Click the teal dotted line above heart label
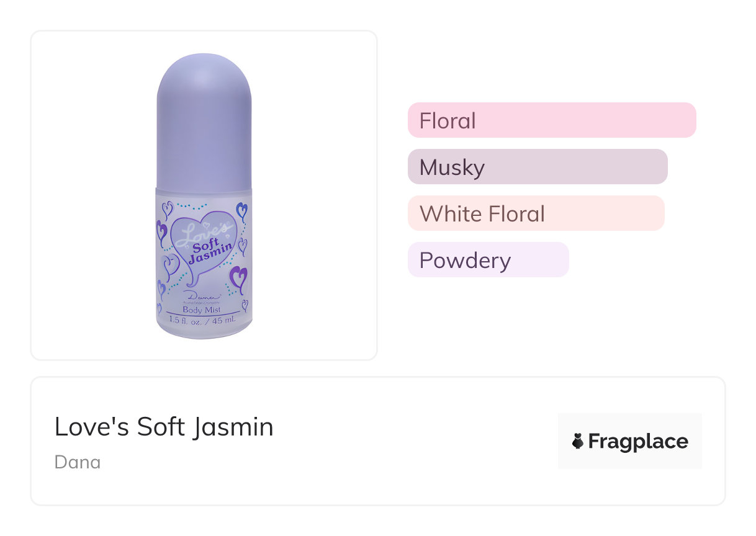756x536 pixels. click(192, 205)
